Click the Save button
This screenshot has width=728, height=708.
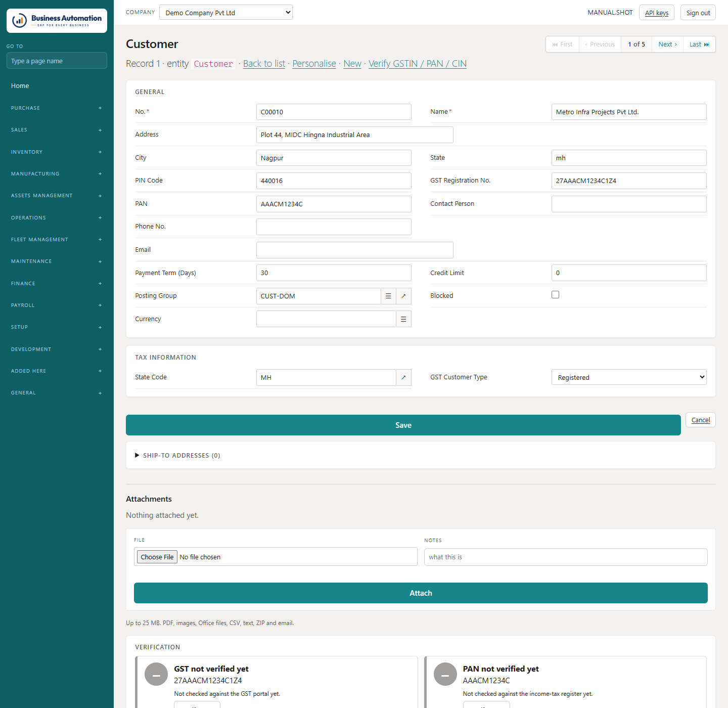click(x=403, y=425)
